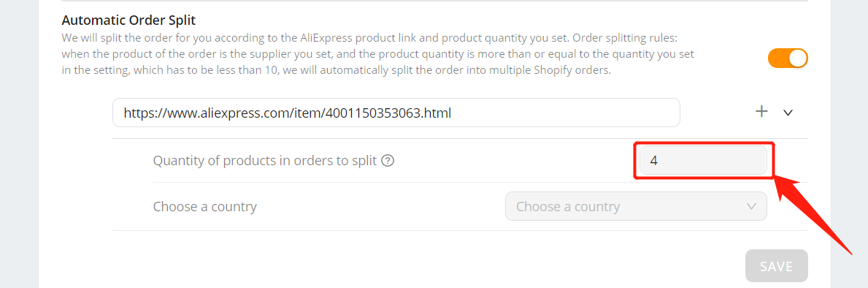868x288 pixels.
Task: Select the Choose a country row label
Action: (205, 207)
